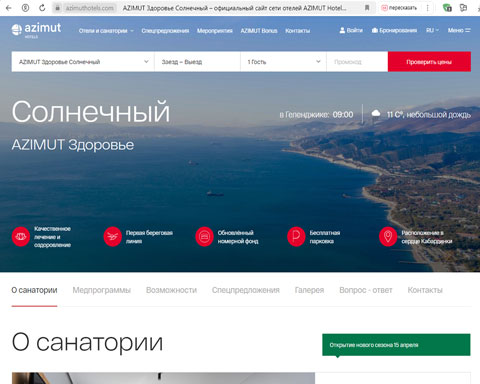The height and width of the screenshot is (384, 480).
Task: Click the Расположение в сердце Кабардинки pin icon
Action: pos(388,237)
